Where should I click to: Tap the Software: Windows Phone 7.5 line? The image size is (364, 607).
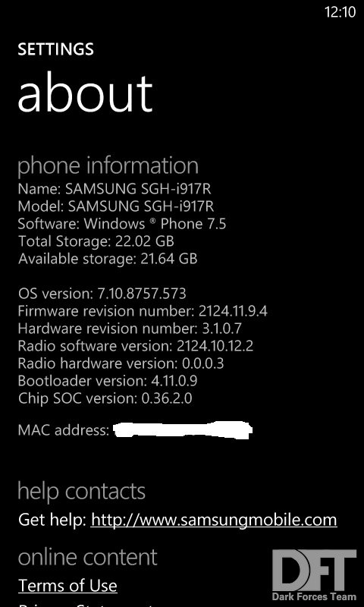click(x=122, y=224)
